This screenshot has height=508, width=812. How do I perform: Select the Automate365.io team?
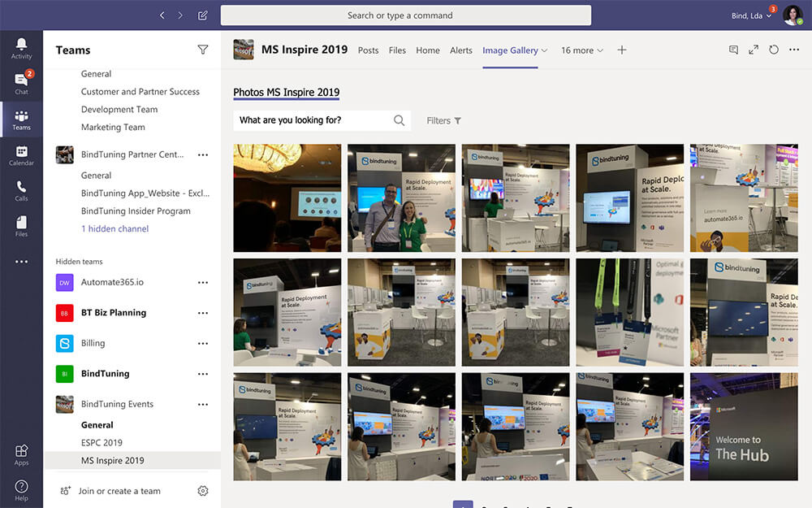coord(112,283)
